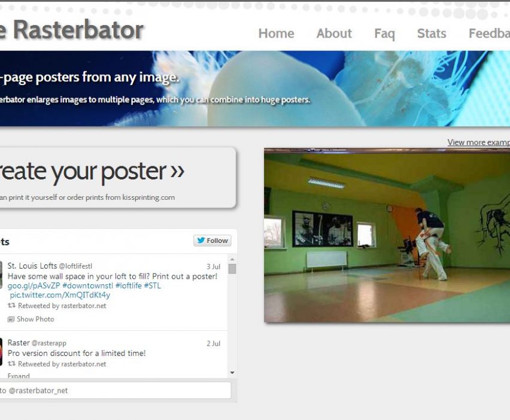Click the tweet feed scrollbar up arrow
The height and width of the screenshot is (420, 510).
(232, 258)
